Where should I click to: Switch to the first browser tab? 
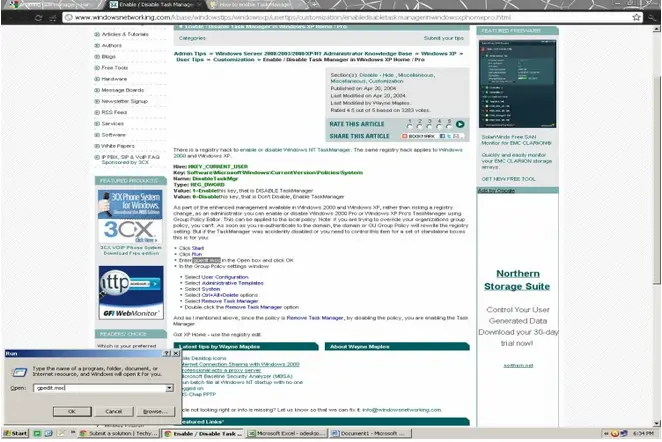click(51, 5)
